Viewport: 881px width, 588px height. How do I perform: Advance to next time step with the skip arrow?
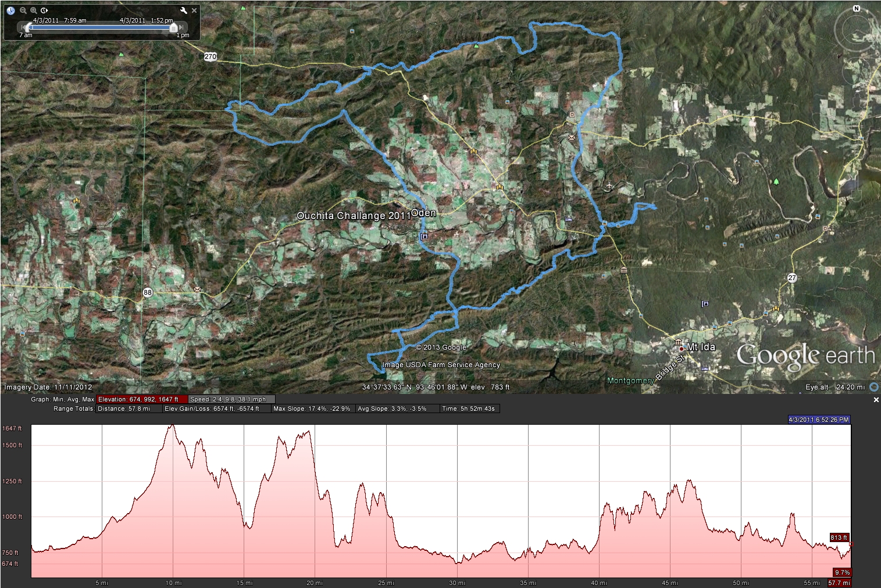(x=181, y=27)
